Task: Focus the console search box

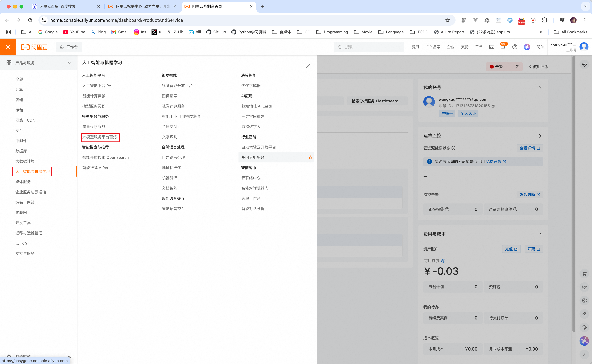Action: click(369, 47)
